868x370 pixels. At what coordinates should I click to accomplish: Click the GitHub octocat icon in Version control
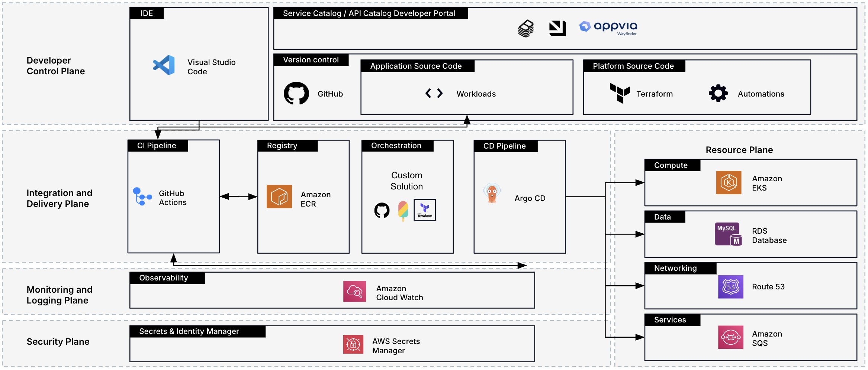tap(296, 93)
